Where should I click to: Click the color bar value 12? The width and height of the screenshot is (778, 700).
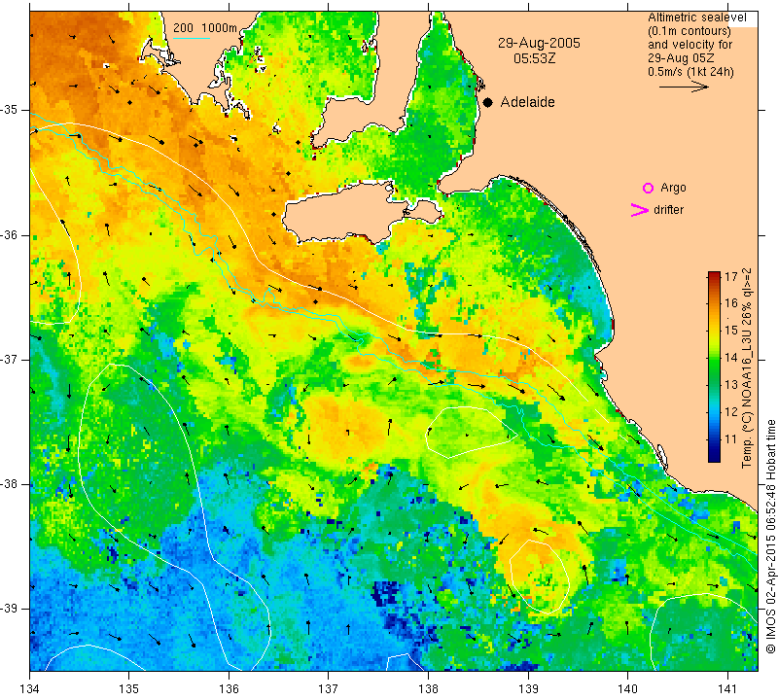tap(731, 412)
